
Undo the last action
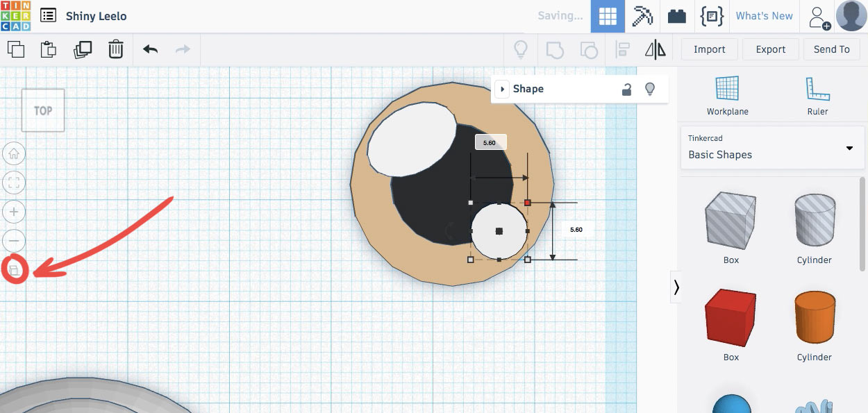click(150, 49)
